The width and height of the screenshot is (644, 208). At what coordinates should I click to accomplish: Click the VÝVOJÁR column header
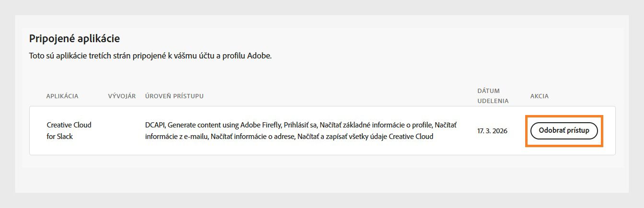[122, 96]
